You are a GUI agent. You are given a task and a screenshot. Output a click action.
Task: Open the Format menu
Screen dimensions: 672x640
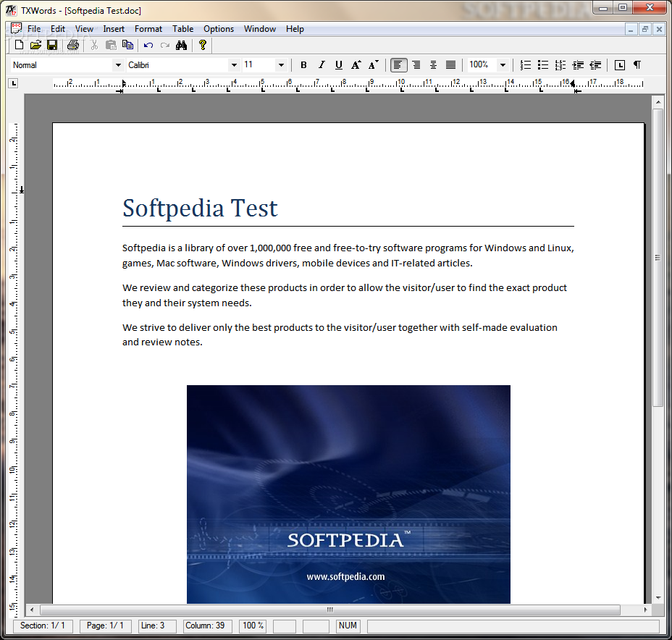(x=148, y=29)
